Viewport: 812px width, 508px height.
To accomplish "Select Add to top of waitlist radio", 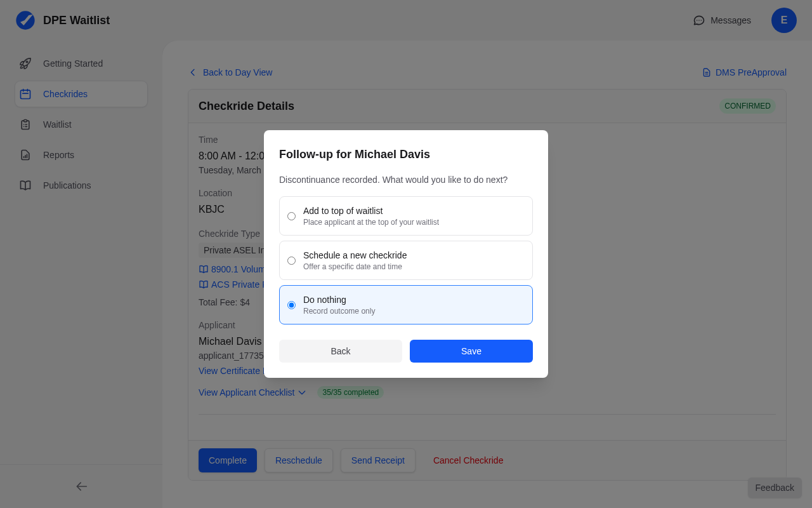I will (x=292, y=216).
